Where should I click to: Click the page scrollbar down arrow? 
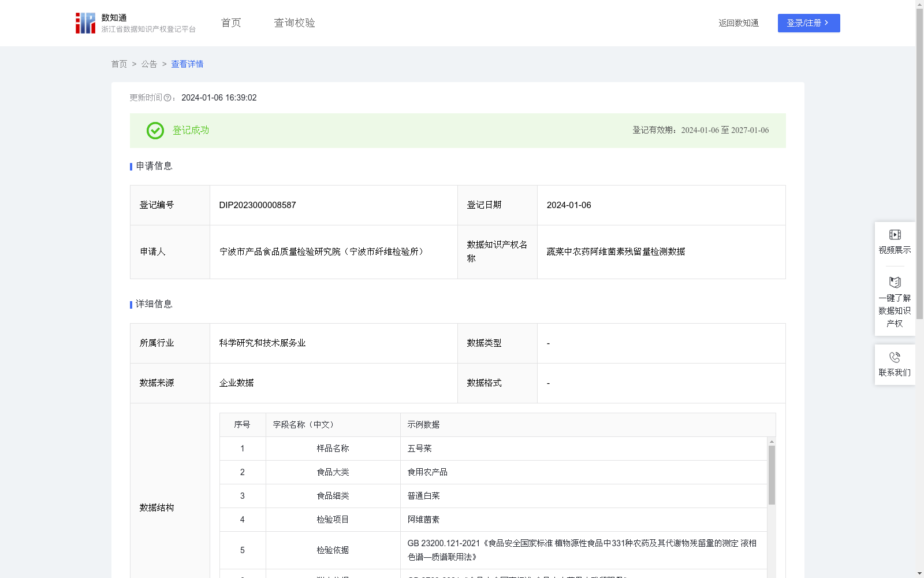coord(919,574)
